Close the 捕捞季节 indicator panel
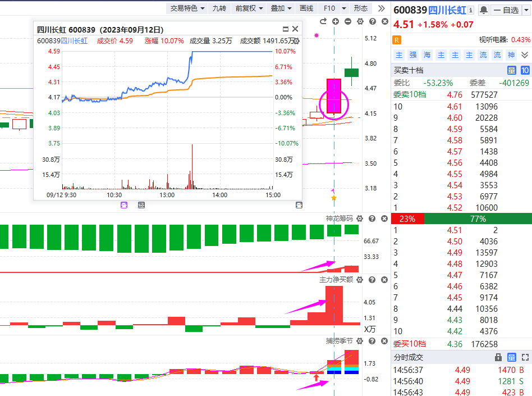This screenshot has height=396, width=532. coord(384,340)
